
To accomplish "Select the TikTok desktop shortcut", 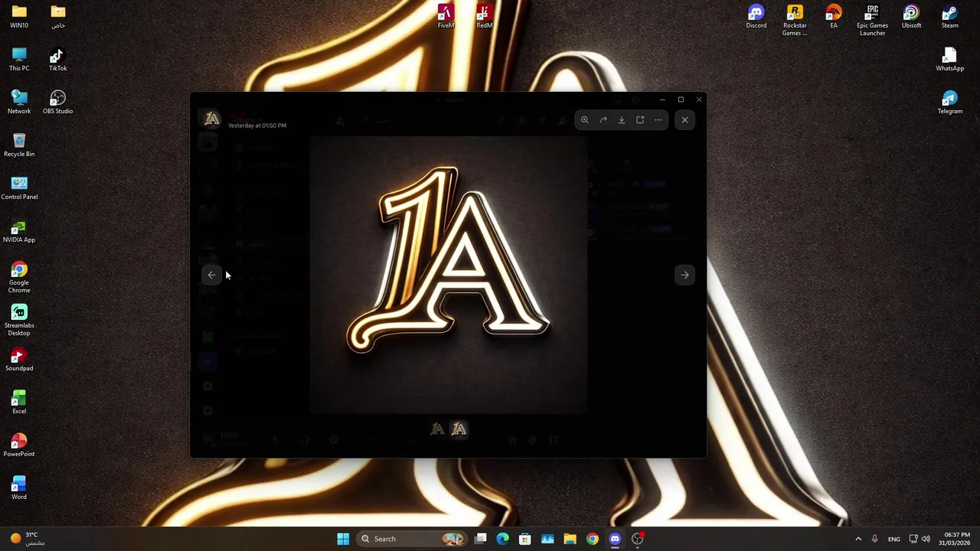I will (x=58, y=59).
